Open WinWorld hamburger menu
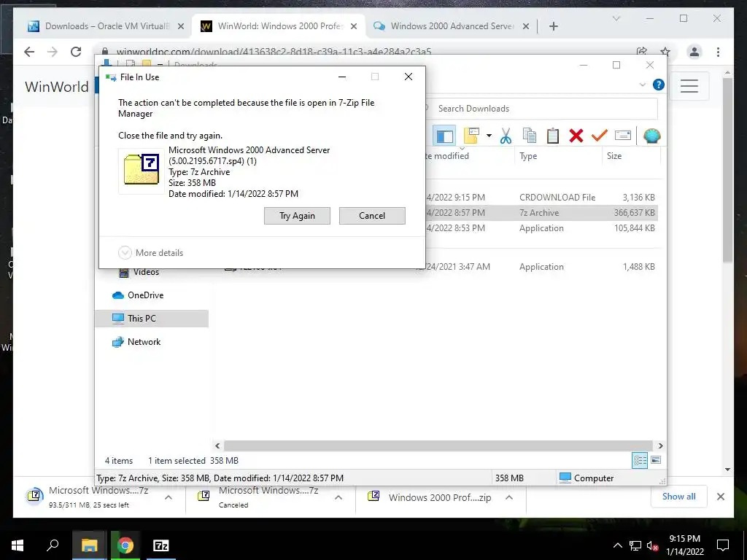This screenshot has width=747, height=560. (689, 86)
